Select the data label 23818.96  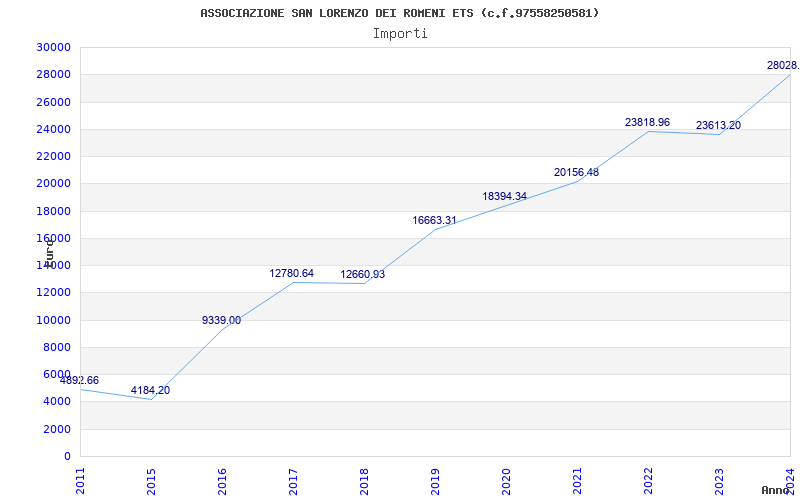pos(647,122)
